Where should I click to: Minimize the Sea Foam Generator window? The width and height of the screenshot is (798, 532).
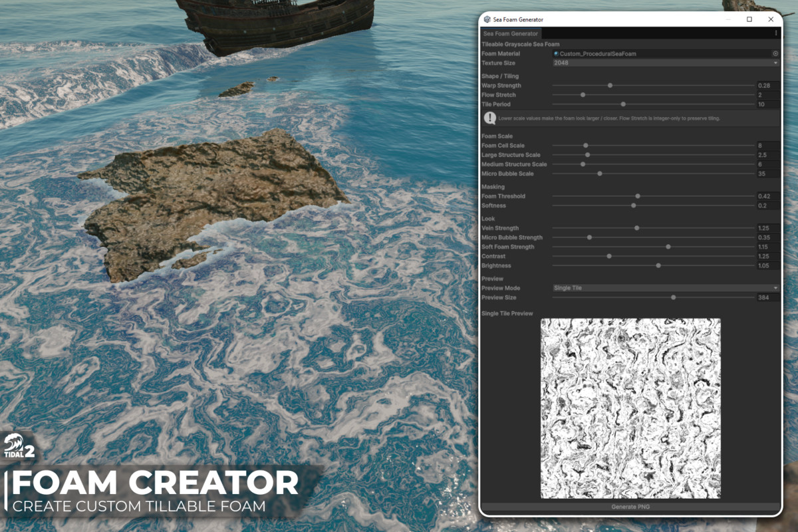[728, 19]
